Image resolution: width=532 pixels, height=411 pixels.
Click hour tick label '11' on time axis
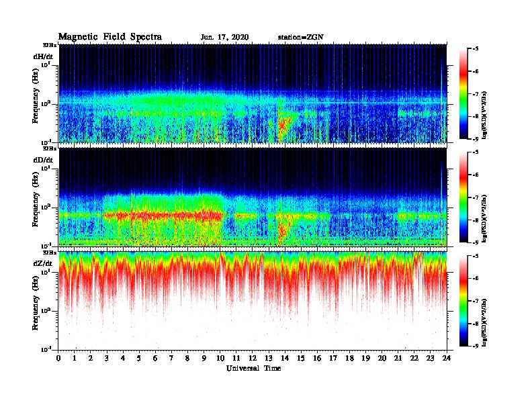point(236,358)
